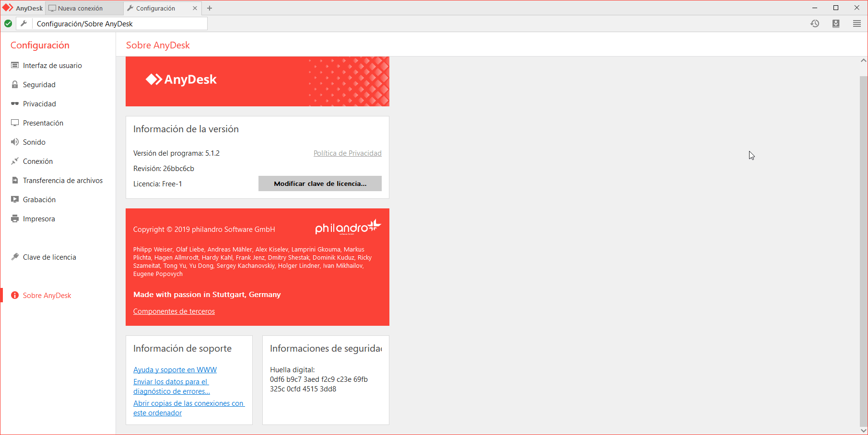
Task: Click the scrollbar up arrow
Action: click(863, 61)
